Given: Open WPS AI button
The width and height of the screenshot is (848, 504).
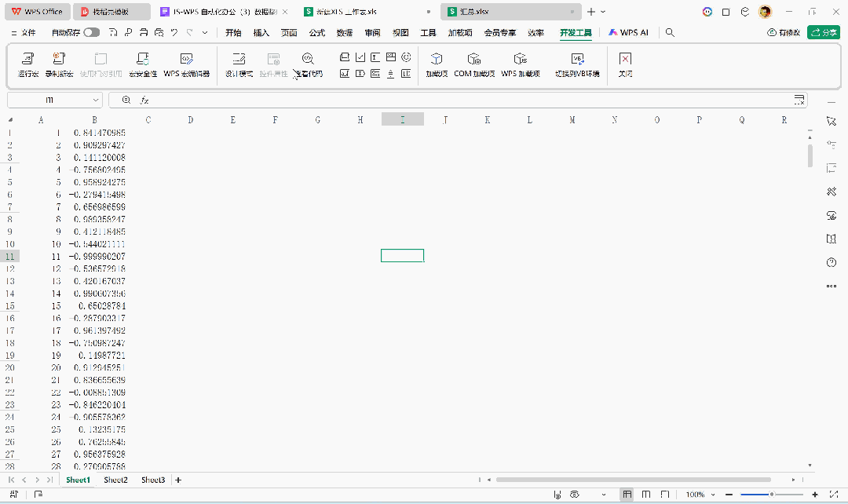Looking at the screenshot, I should 628,33.
